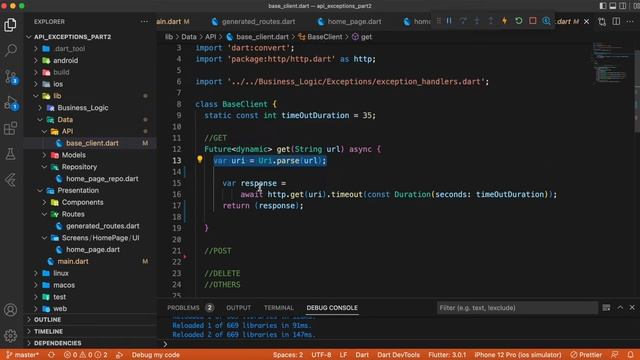Open the editor More Actions ellipsis
The image size is (640, 360).
click(630, 21)
